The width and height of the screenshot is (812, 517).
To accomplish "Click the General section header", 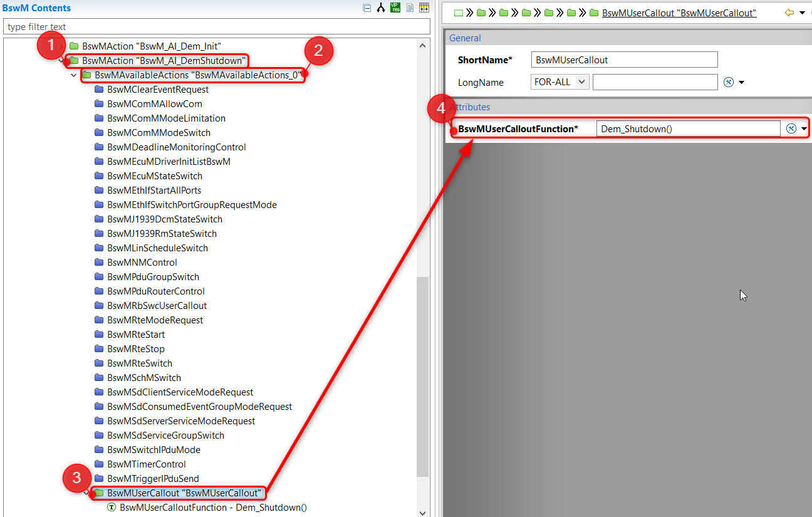I will 465,38.
